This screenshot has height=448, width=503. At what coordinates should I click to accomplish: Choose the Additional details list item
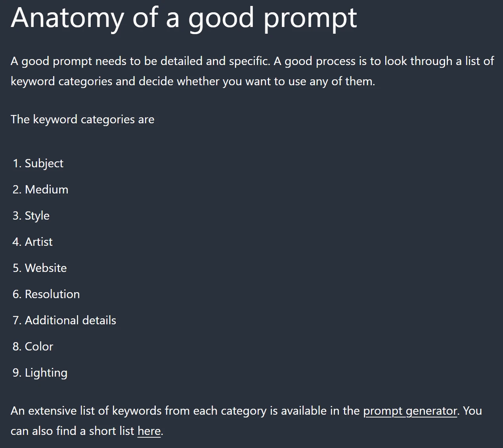70,320
